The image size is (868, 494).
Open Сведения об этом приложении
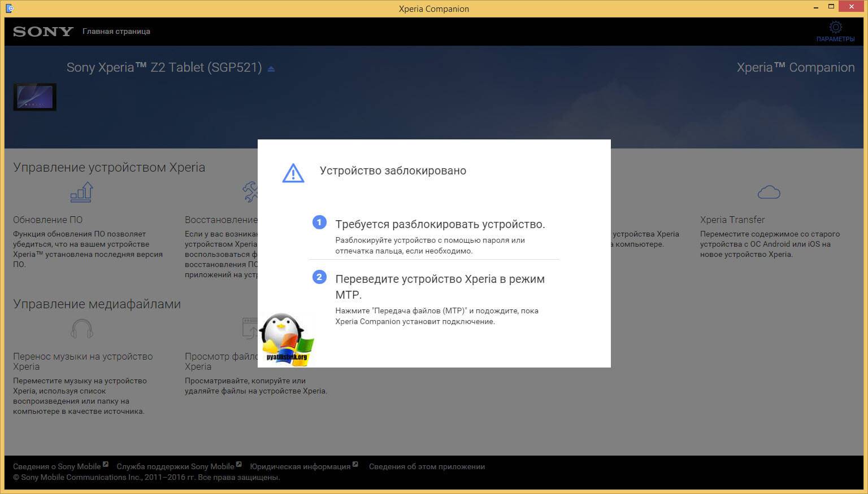click(427, 466)
